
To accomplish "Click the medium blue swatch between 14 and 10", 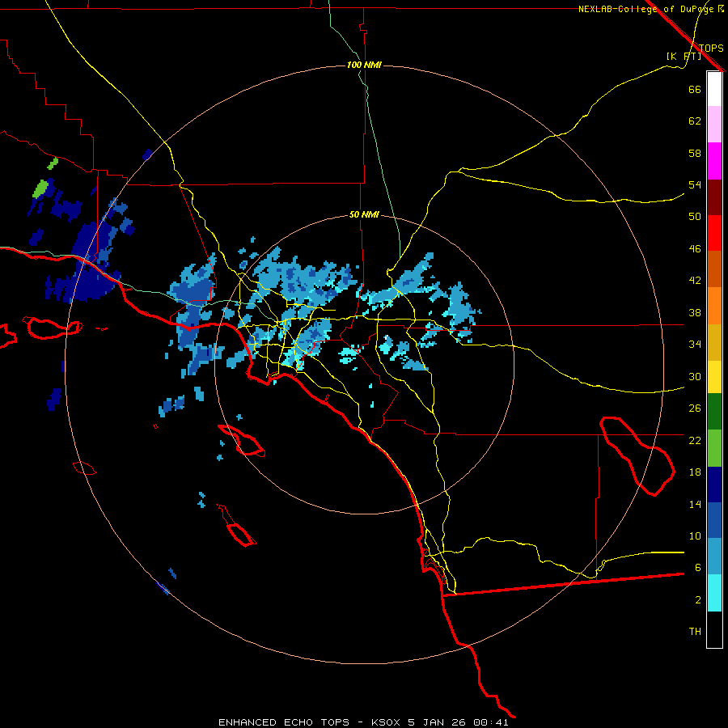I will tap(714, 520).
